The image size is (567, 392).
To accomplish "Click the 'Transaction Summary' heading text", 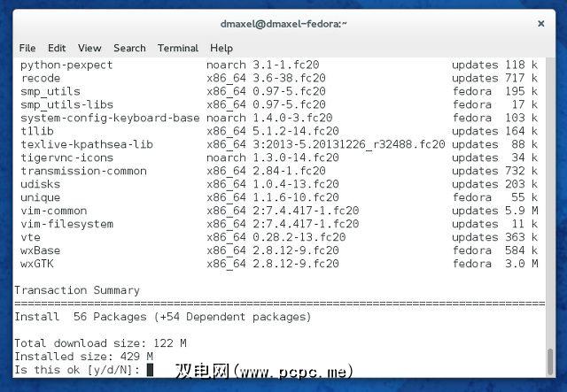I will (77, 290).
